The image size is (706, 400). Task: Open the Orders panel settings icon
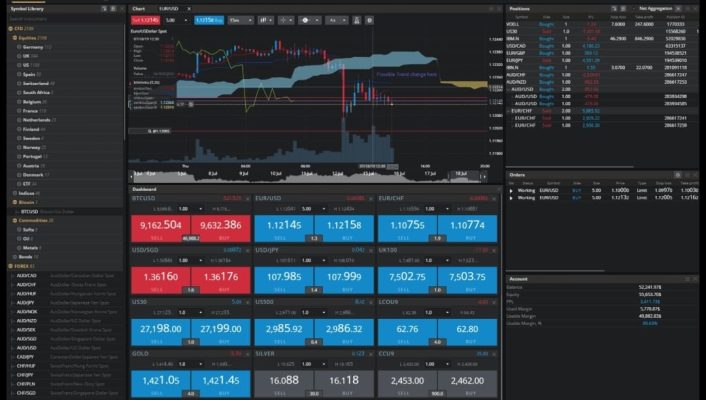coord(678,175)
